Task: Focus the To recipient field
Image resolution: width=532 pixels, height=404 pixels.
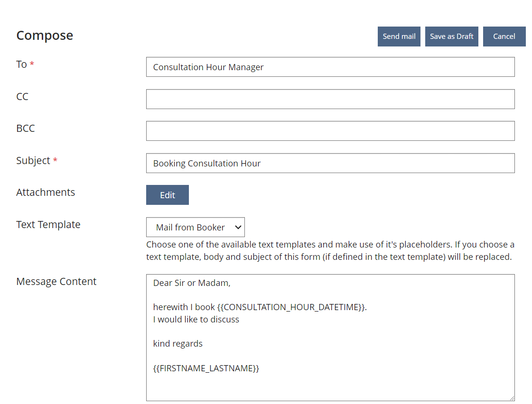Action: click(x=330, y=67)
